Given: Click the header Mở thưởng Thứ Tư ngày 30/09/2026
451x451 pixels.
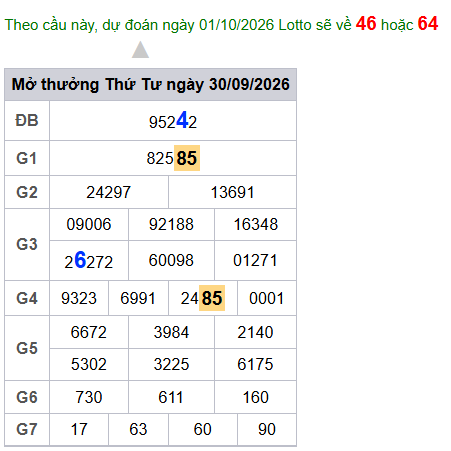Looking at the screenshot, I should click(151, 84).
